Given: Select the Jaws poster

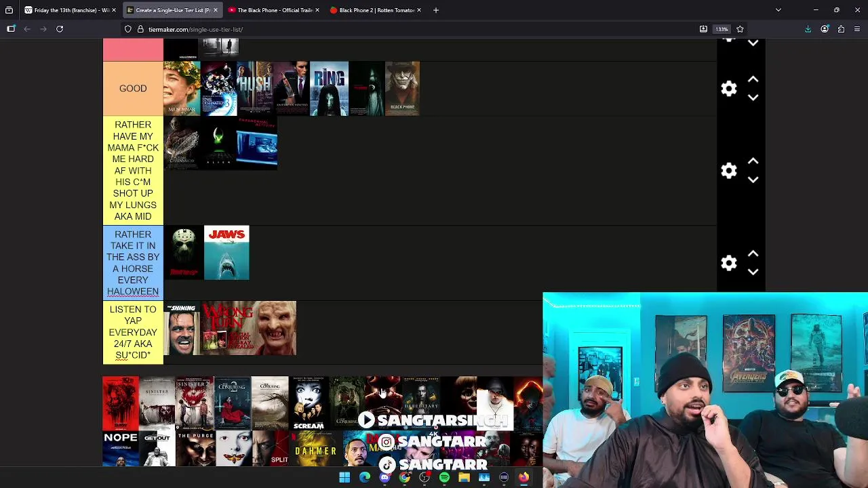Looking at the screenshot, I should (226, 253).
